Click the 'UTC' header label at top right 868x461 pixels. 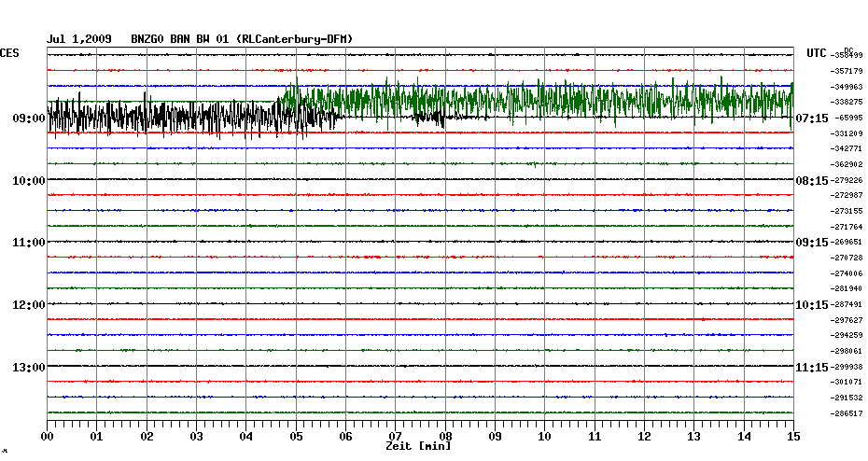click(x=817, y=54)
